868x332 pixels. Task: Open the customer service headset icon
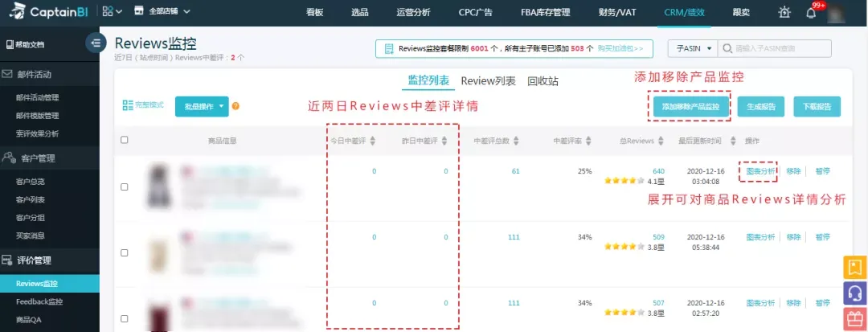[x=855, y=293]
